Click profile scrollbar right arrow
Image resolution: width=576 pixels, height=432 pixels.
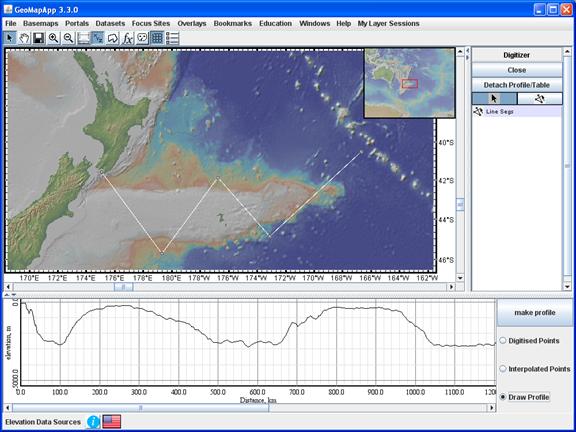coord(492,408)
